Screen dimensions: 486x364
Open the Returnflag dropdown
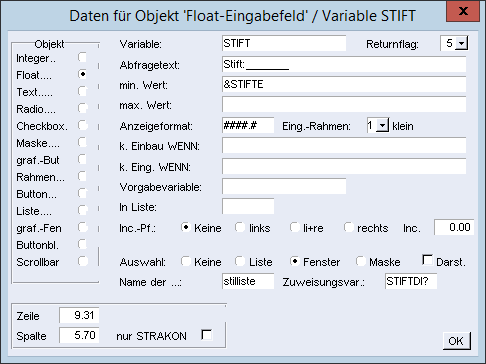461,43
